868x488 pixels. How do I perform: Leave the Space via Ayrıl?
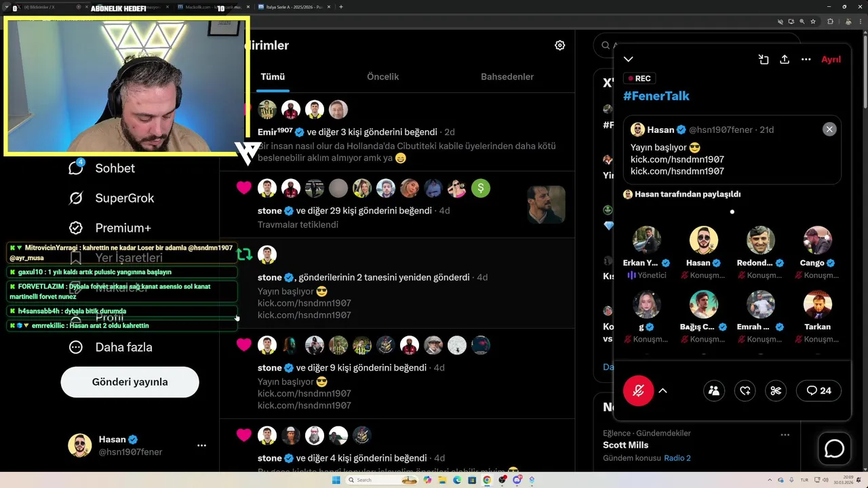pos(831,60)
